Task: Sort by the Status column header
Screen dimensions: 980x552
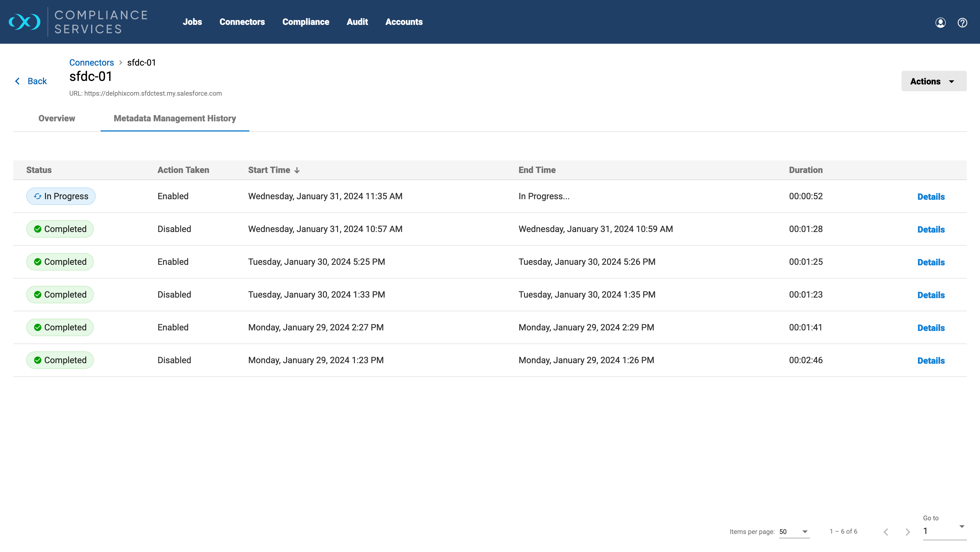Action: point(39,170)
